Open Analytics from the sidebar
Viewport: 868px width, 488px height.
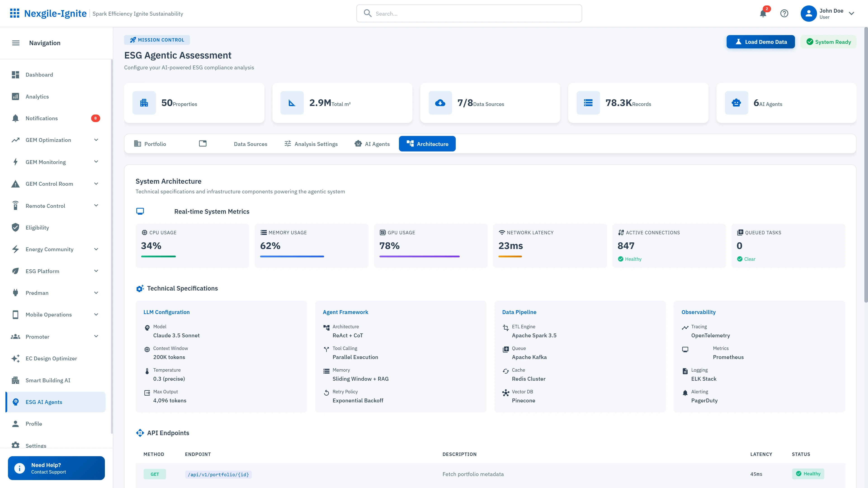[37, 96]
